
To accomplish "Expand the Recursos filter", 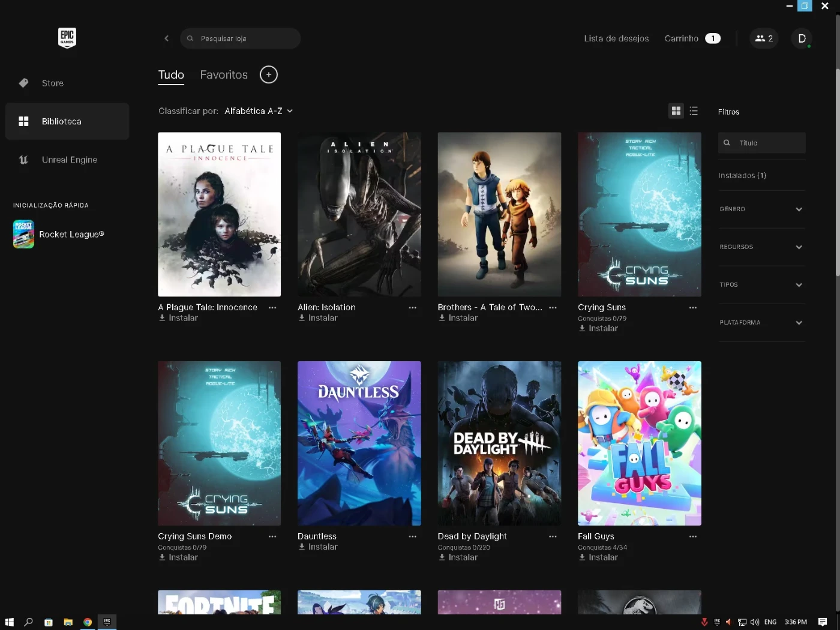I will [761, 247].
